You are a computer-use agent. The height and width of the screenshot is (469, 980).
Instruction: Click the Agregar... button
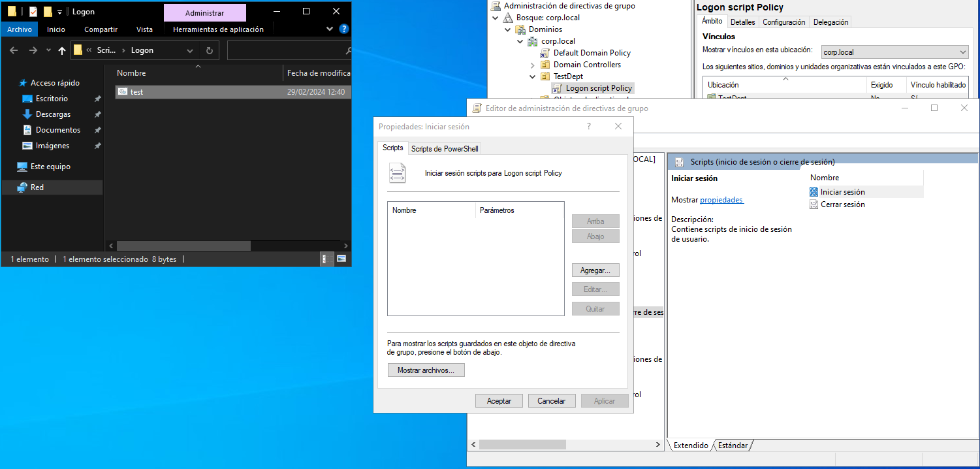(595, 270)
